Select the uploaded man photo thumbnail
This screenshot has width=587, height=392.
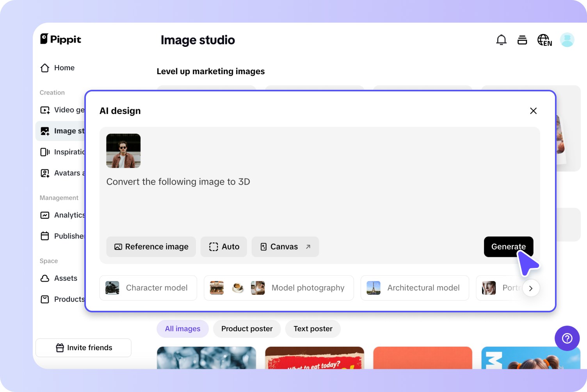pyautogui.click(x=123, y=151)
